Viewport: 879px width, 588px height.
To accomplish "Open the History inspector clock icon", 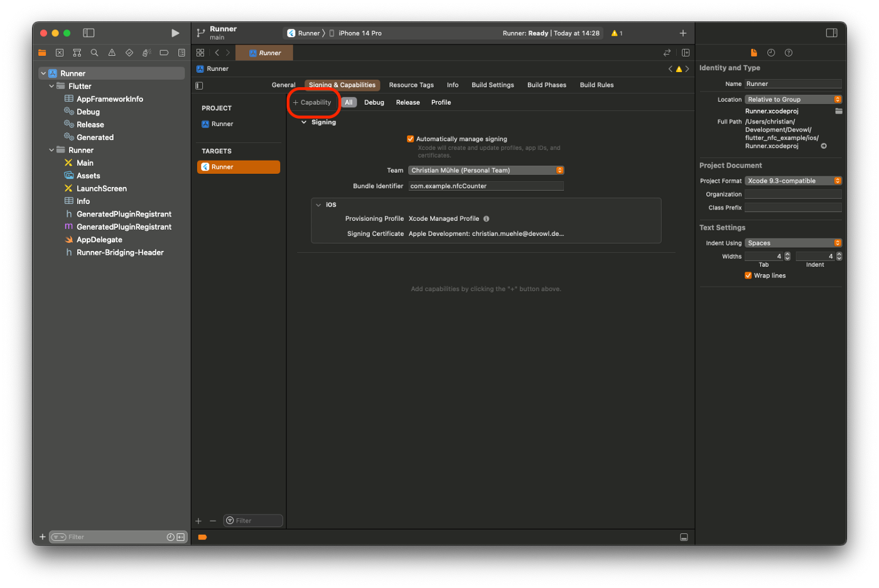I will (x=771, y=53).
